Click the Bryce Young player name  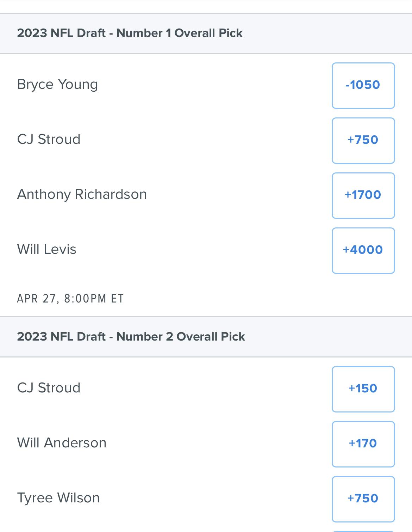tap(57, 85)
